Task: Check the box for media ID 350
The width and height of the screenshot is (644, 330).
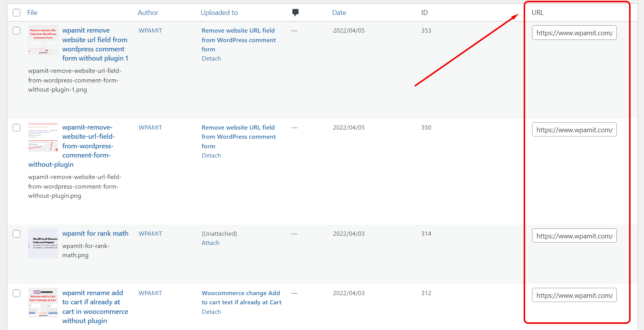Action: pos(16,128)
